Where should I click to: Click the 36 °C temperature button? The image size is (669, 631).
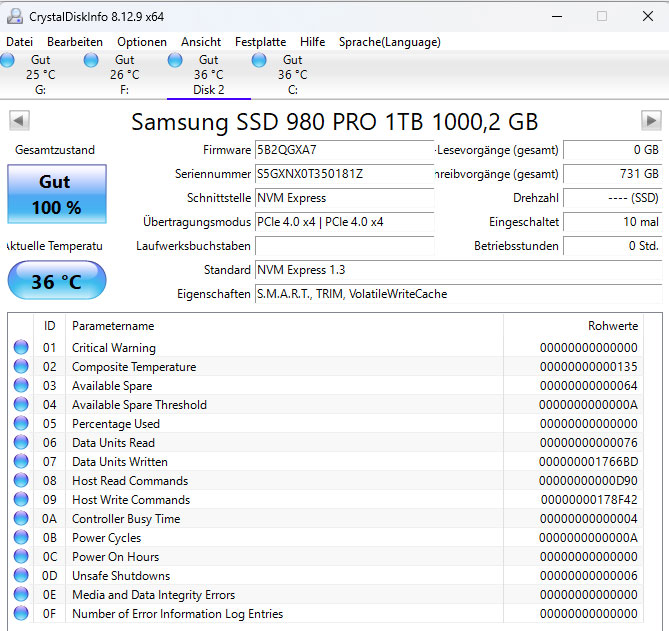(57, 281)
